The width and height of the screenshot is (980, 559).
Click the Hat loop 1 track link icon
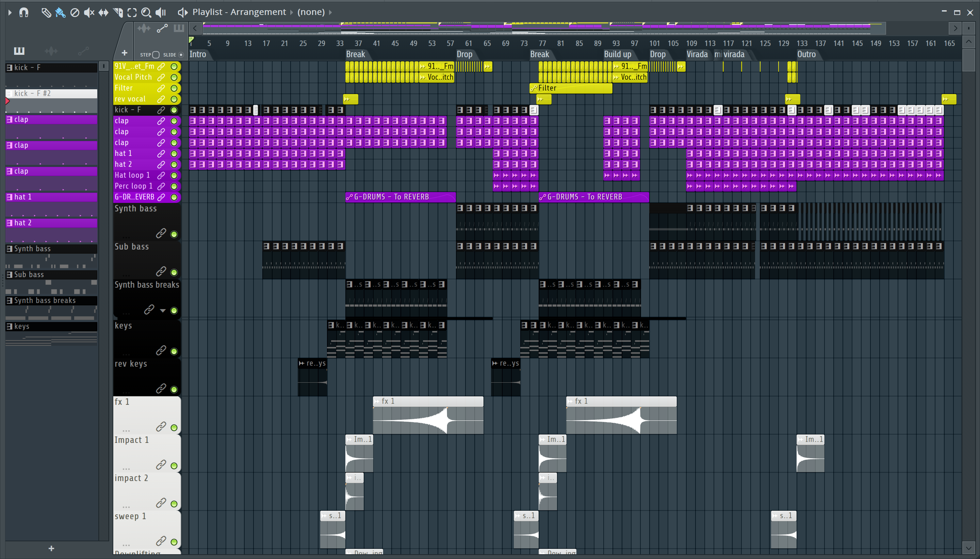(161, 175)
